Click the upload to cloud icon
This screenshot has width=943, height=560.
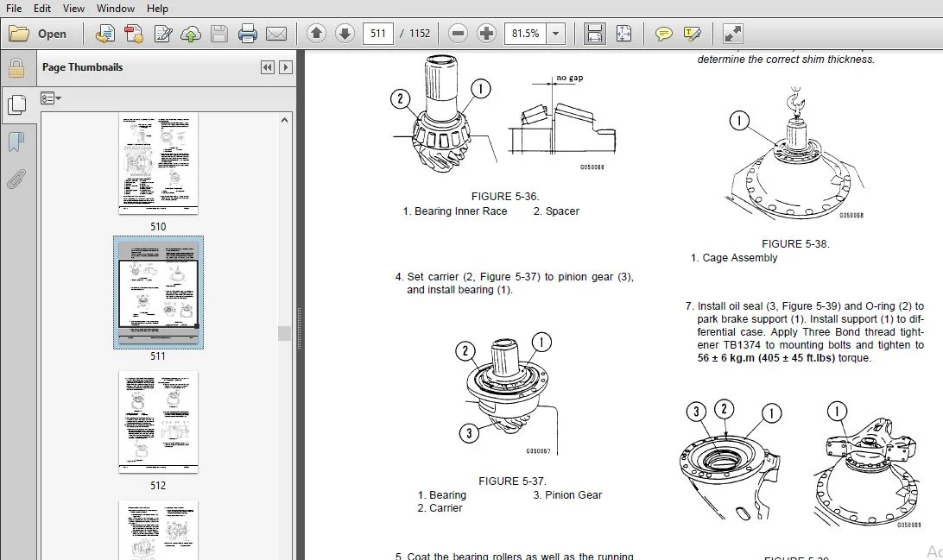[191, 34]
